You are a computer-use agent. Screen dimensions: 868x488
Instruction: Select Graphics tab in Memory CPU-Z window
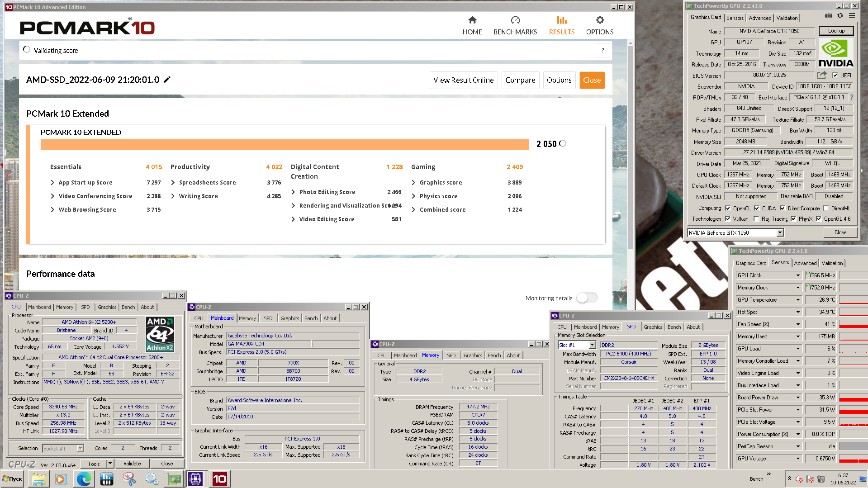[x=473, y=355]
